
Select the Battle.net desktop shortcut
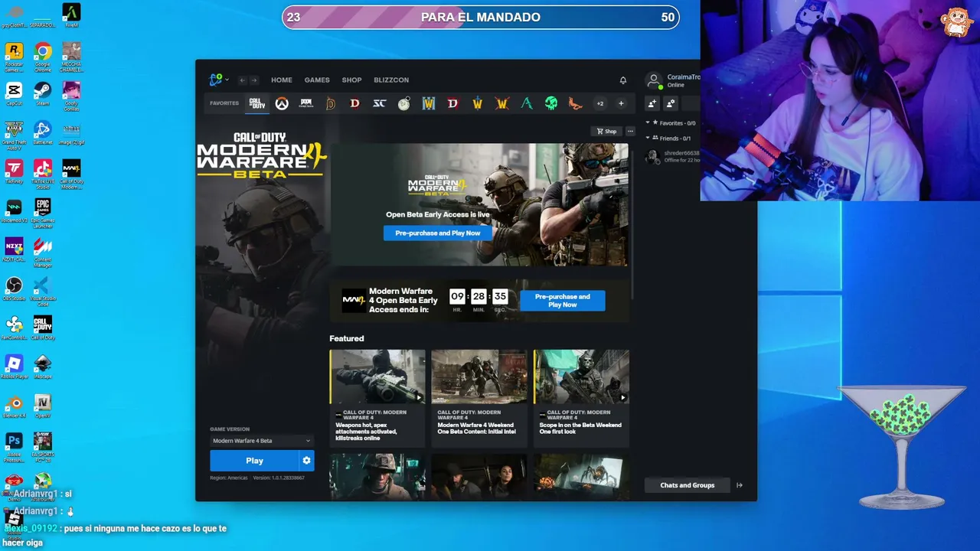[x=43, y=134]
